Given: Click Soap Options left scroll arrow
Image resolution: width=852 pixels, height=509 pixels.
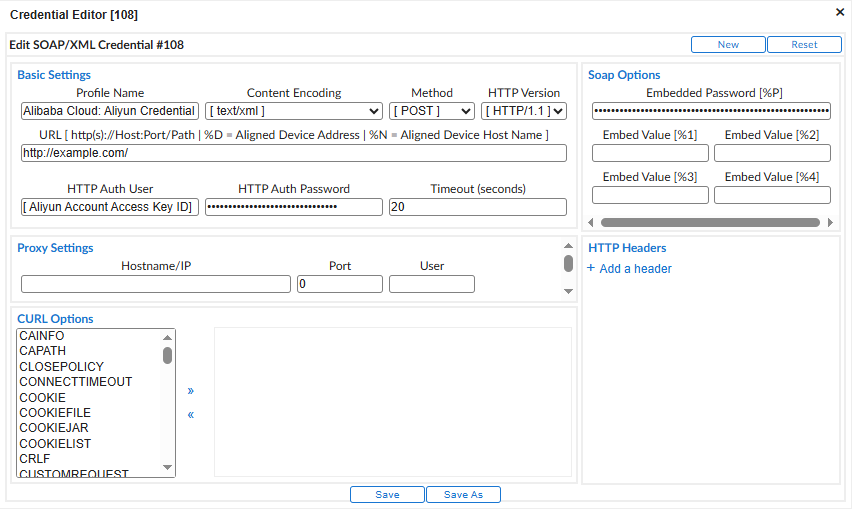Looking at the screenshot, I should (x=591, y=222).
